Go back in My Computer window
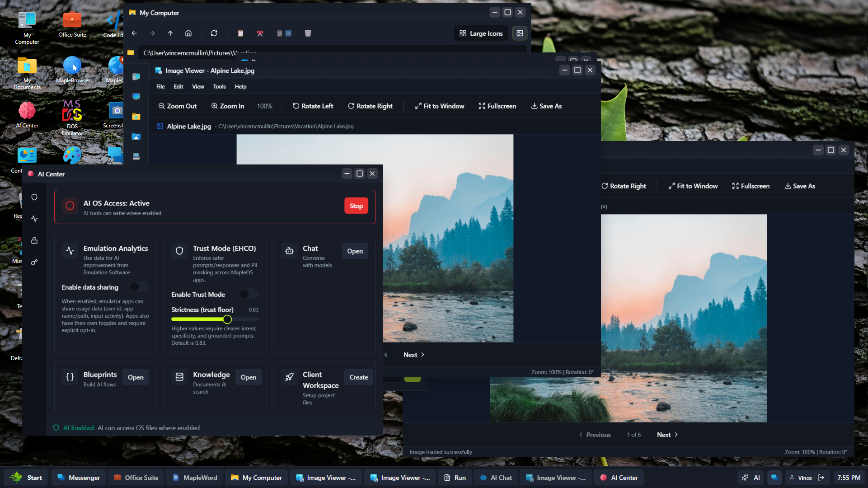The height and width of the screenshot is (488, 868). pyautogui.click(x=134, y=33)
